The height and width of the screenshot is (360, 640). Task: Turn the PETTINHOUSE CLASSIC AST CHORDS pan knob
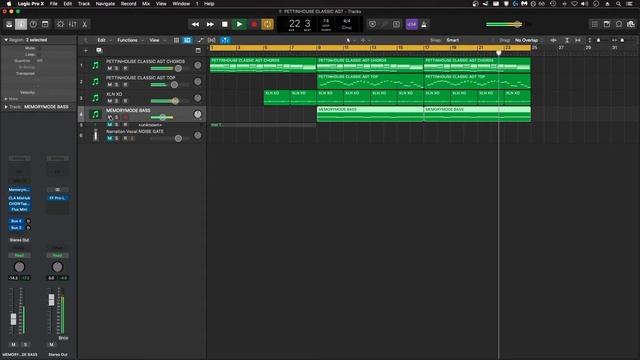[x=198, y=65]
